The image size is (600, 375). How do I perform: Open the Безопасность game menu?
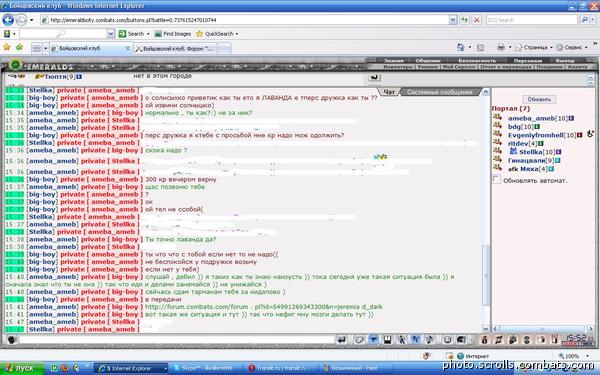tap(477, 60)
